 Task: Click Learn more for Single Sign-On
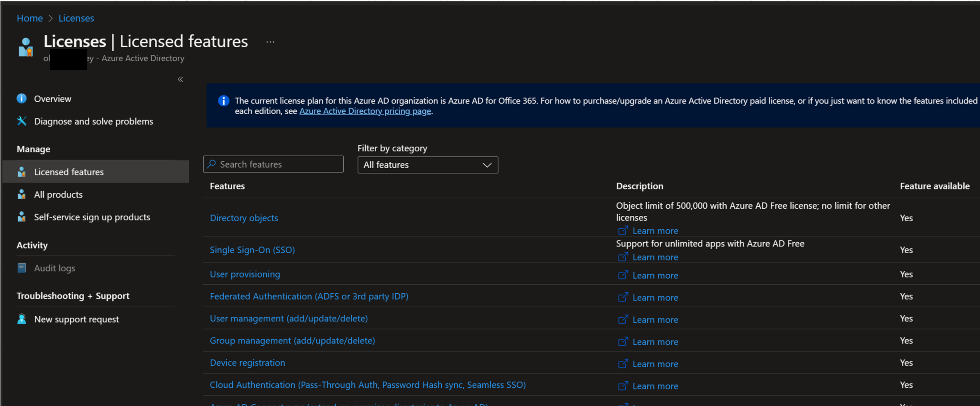pos(655,257)
